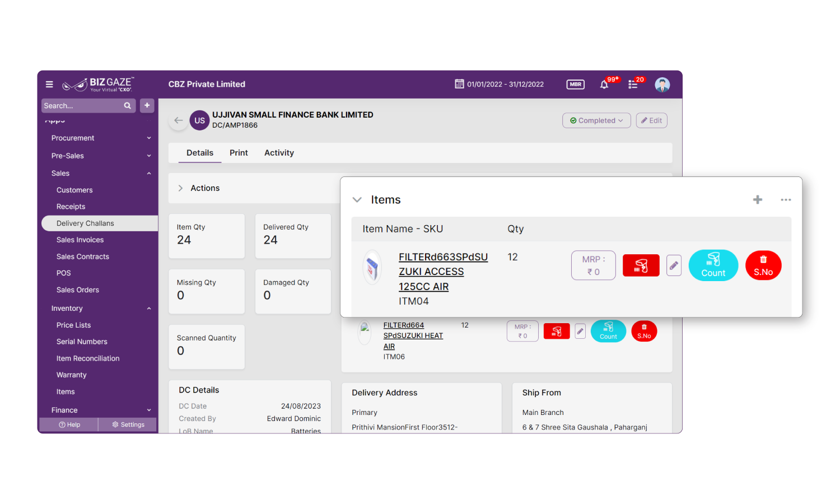Open the task list icon with 20 badge
The height and width of the screenshot is (504, 840).
(x=633, y=85)
